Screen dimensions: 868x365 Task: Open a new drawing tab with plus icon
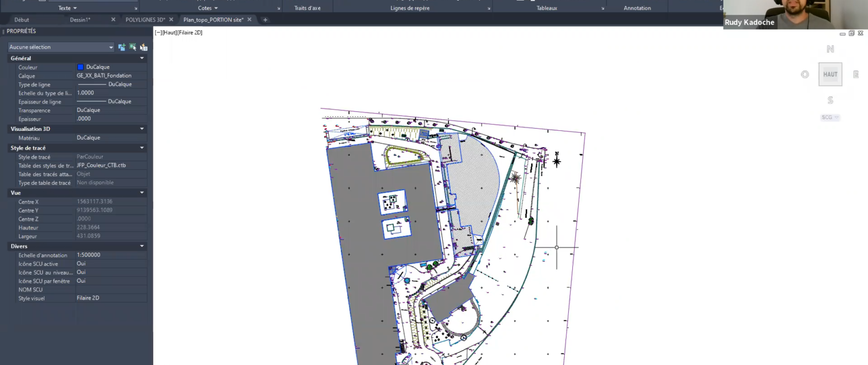pyautogui.click(x=265, y=20)
